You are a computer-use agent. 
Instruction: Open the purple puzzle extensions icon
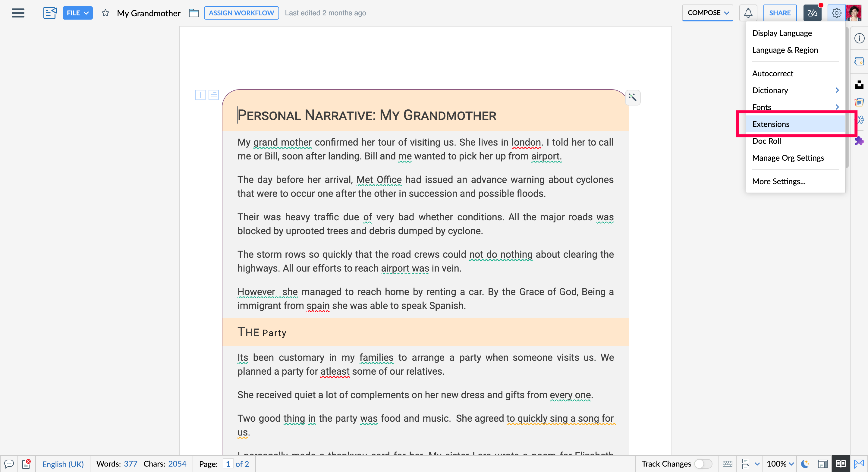pyautogui.click(x=860, y=141)
